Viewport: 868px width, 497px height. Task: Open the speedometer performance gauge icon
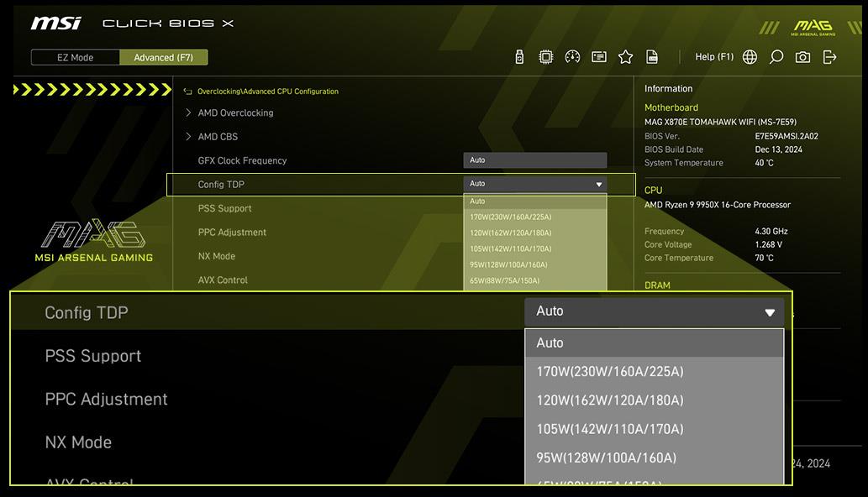click(572, 57)
